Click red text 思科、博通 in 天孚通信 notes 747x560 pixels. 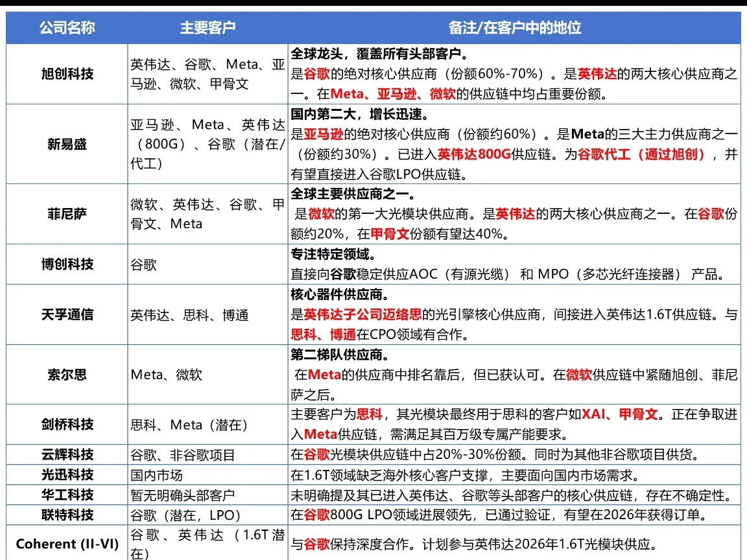tap(324, 334)
